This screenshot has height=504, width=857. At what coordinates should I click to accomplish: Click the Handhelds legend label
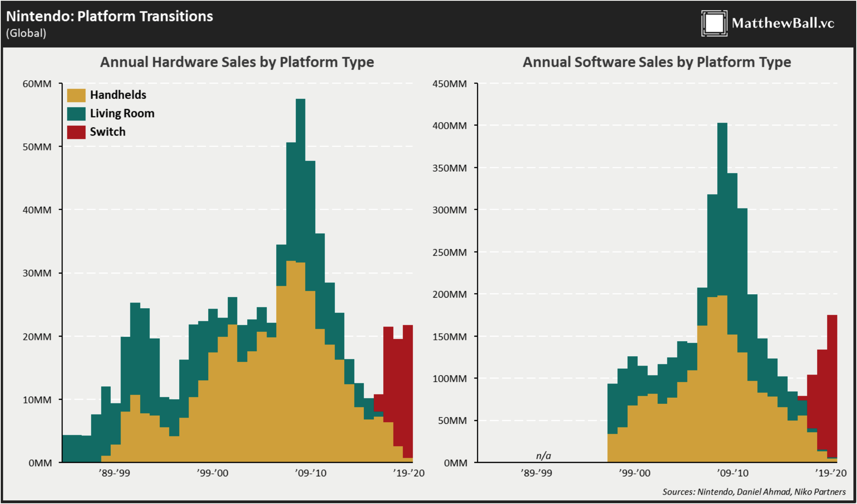[x=118, y=95]
